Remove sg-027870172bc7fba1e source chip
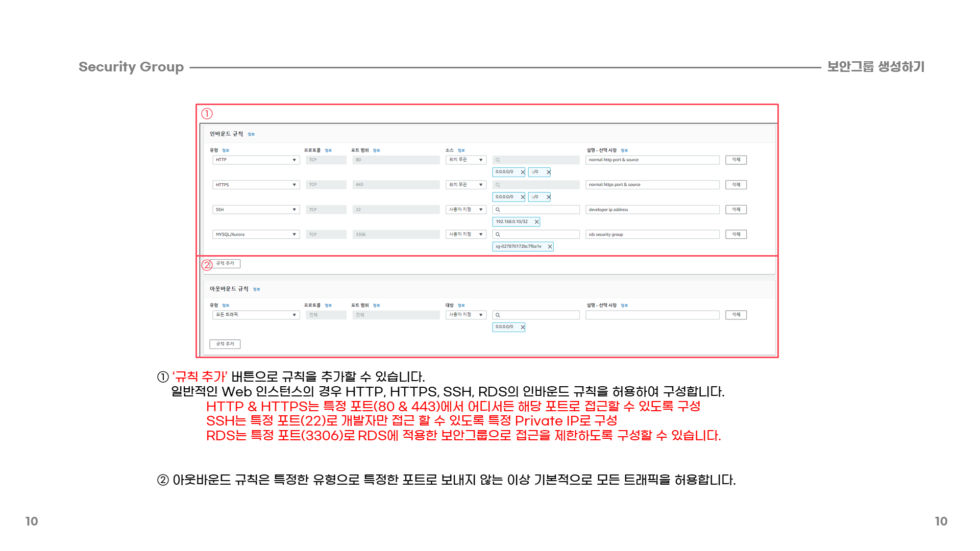The height and width of the screenshot is (551, 980). coord(550,247)
